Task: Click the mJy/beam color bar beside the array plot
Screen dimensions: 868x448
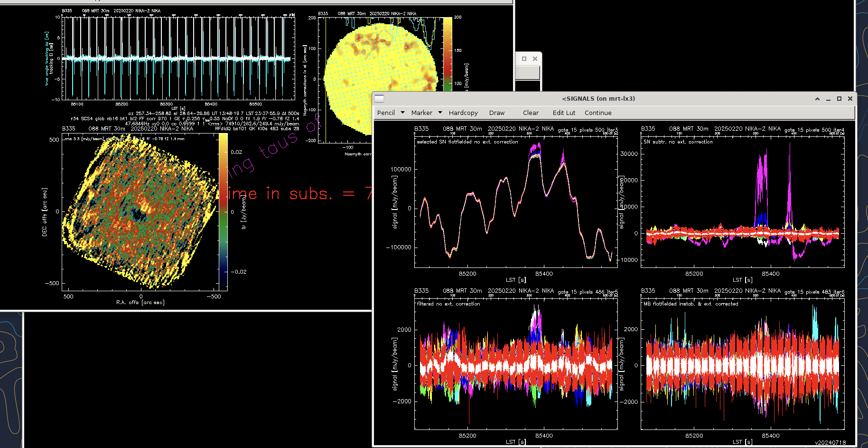Action: [x=448, y=53]
